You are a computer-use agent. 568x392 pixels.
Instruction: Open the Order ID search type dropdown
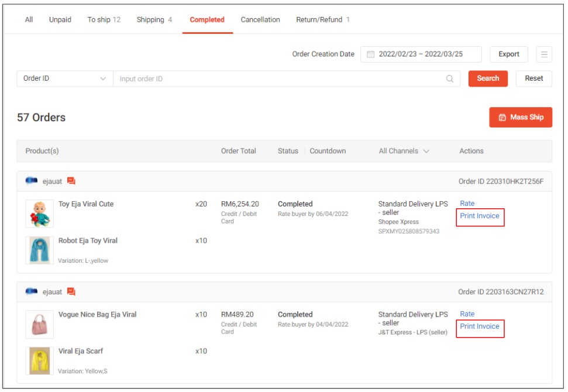click(63, 78)
